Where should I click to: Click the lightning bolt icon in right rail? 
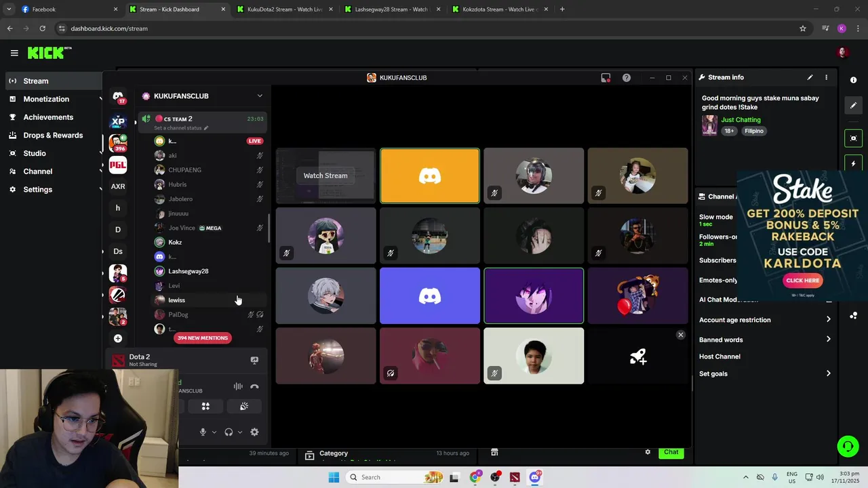click(853, 164)
